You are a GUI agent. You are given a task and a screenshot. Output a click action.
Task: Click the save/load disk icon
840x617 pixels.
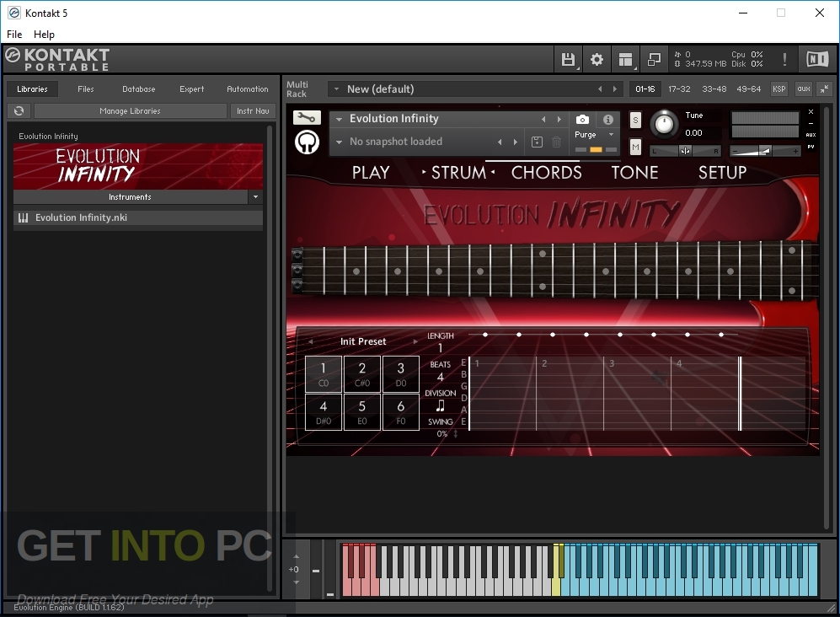(x=569, y=60)
